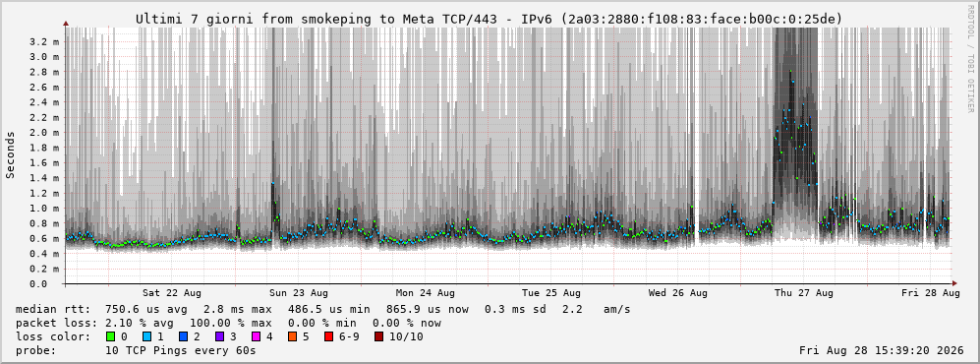Click the Mon 24 Aug axis label

pos(425,293)
